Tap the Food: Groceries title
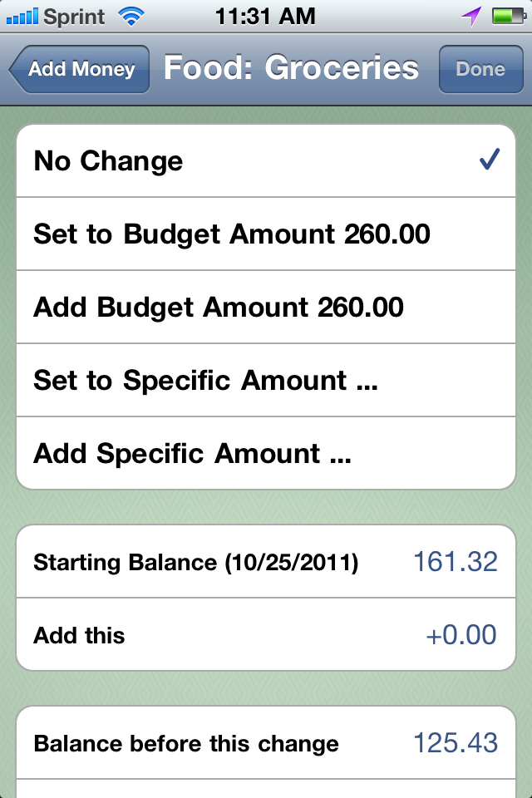Image resolution: width=532 pixels, height=798 pixels. 291,68
